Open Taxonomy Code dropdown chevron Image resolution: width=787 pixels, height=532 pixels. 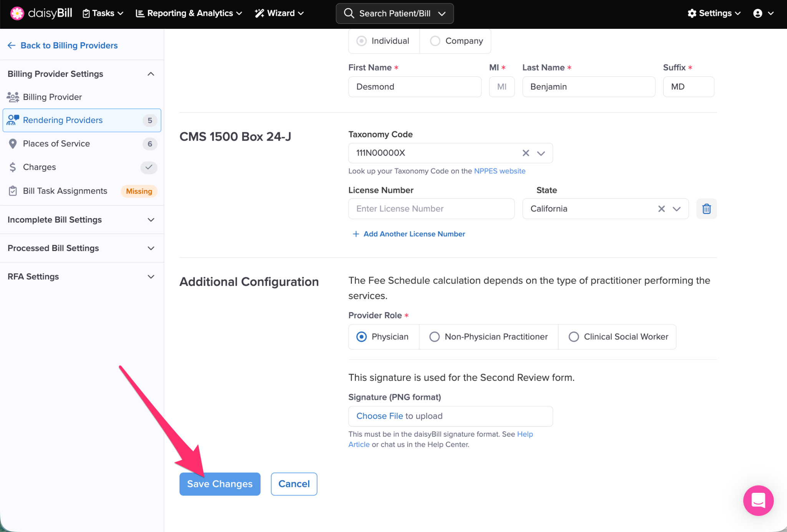click(x=541, y=153)
